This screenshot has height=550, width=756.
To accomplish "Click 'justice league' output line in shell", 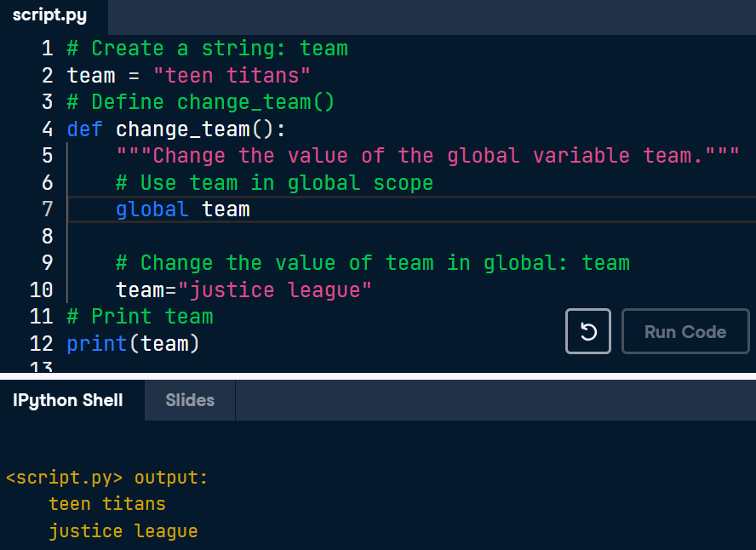I will tap(123, 531).
